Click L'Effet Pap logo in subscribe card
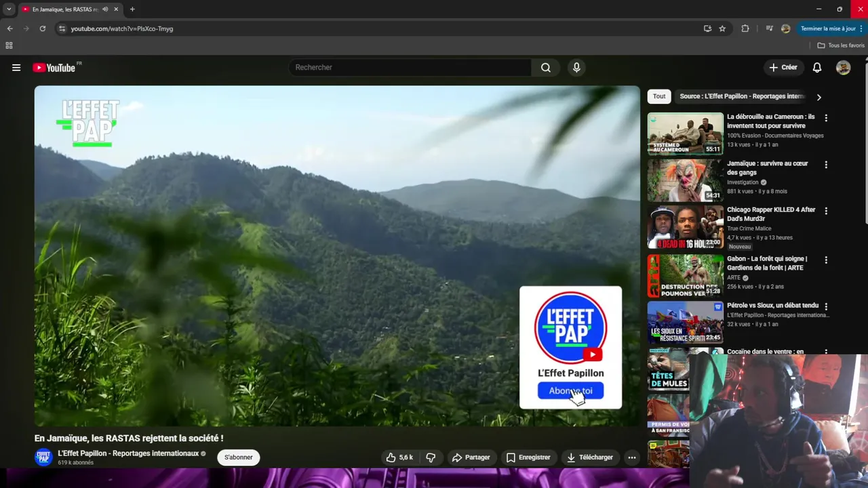This screenshot has height=488, width=868. point(570,328)
